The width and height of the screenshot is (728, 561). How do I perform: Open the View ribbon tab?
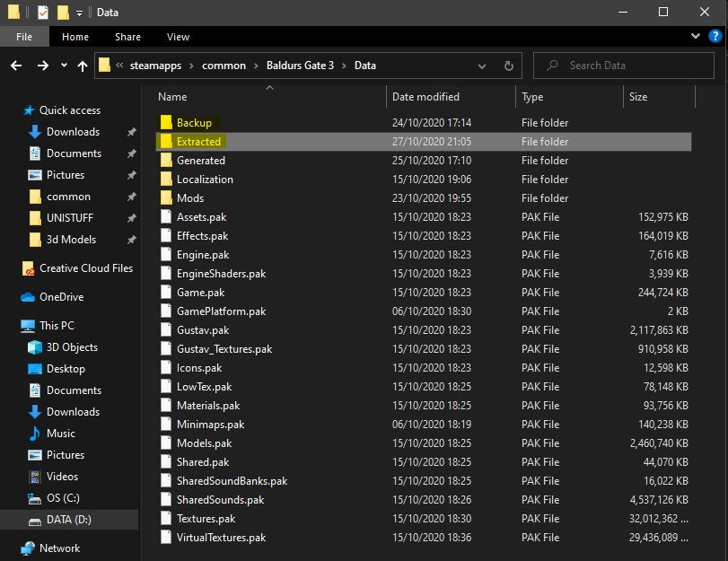(x=178, y=37)
